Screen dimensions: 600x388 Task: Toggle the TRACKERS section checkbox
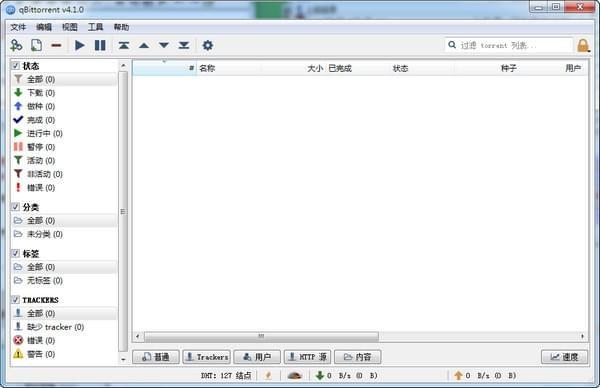coord(15,300)
